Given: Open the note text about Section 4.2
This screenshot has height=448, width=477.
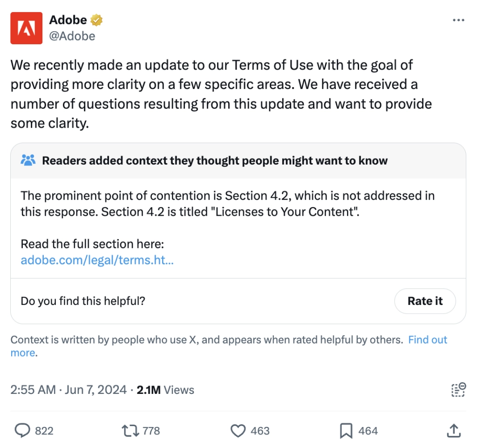Looking at the screenshot, I should pos(227,203).
